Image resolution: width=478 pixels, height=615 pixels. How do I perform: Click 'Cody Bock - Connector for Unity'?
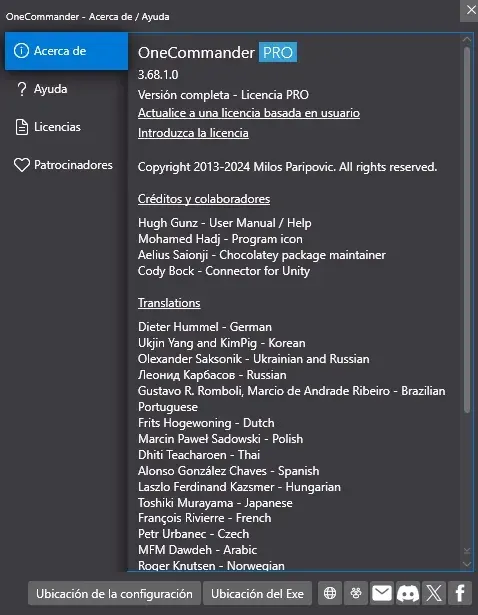[224, 271]
